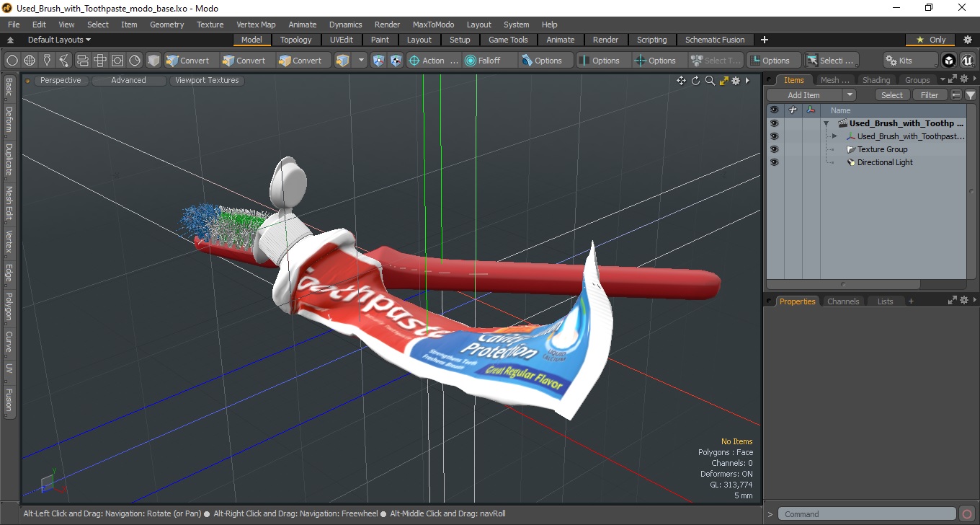The image size is (980, 525).
Task: Select the pen tool icon in toolbar
Action: coord(47,61)
